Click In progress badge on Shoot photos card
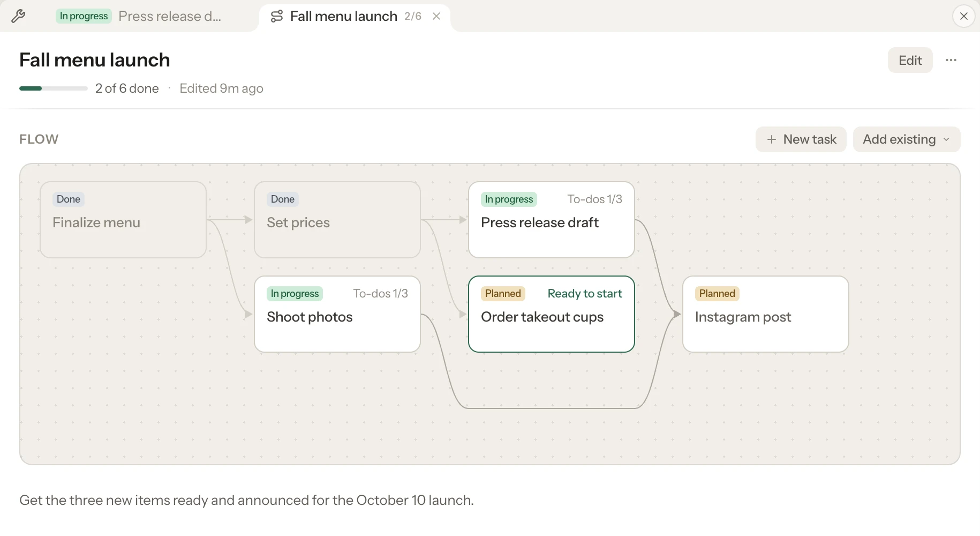 295,294
